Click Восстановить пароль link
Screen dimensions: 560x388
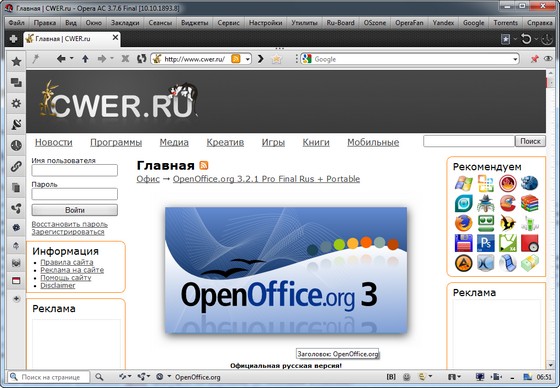pos(70,224)
